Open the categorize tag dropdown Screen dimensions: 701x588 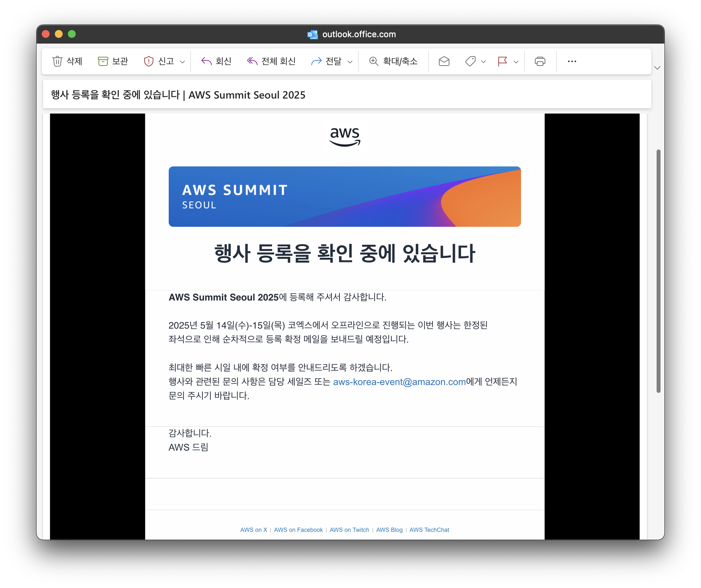(x=483, y=62)
